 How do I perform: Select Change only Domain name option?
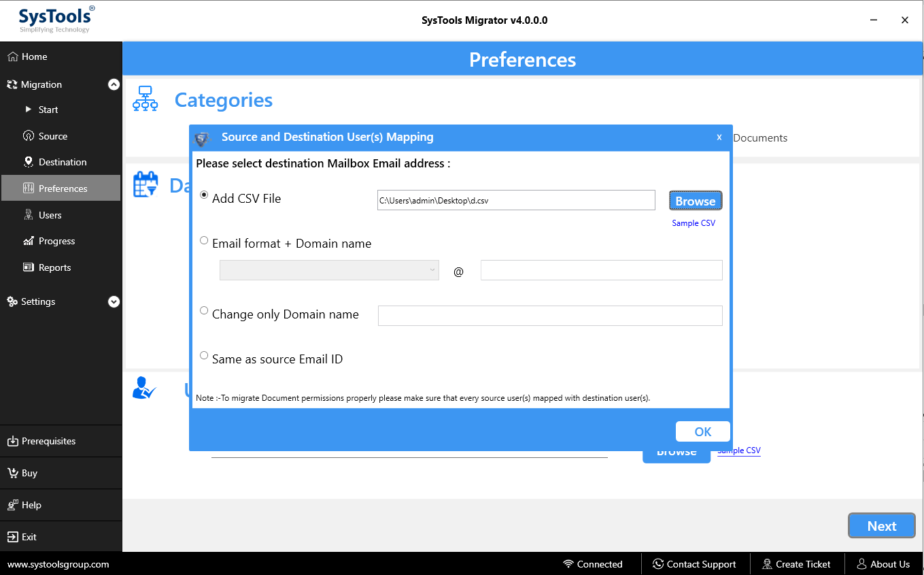point(204,311)
